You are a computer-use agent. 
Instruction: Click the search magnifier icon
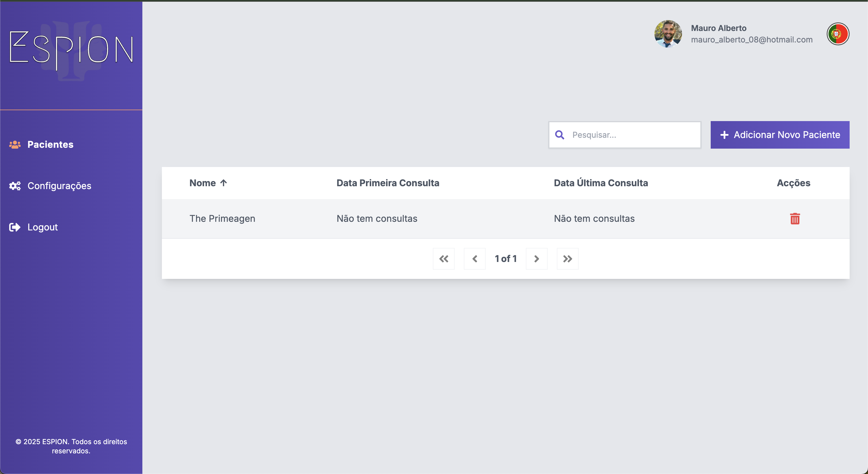coord(560,135)
